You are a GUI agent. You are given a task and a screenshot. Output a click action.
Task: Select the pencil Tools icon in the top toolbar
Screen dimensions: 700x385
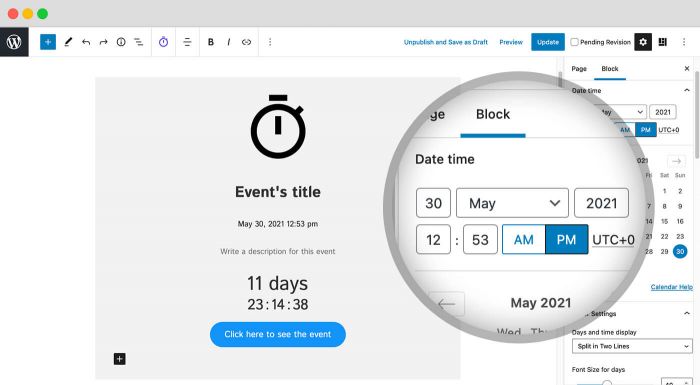click(x=68, y=42)
